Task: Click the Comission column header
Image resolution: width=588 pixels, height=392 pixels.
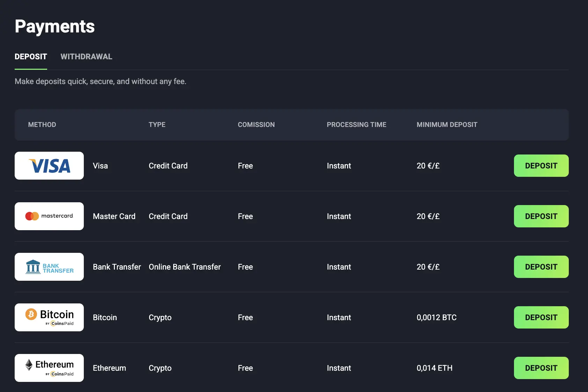Action: point(256,125)
